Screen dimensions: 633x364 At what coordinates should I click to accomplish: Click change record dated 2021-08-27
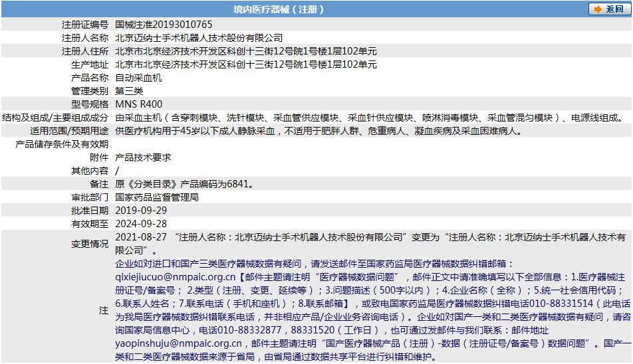click(x=370, y=244)
